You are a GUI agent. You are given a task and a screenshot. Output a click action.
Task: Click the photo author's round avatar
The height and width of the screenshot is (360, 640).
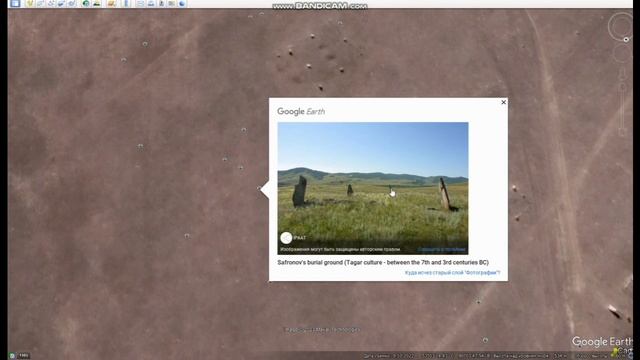click(286, 238)
